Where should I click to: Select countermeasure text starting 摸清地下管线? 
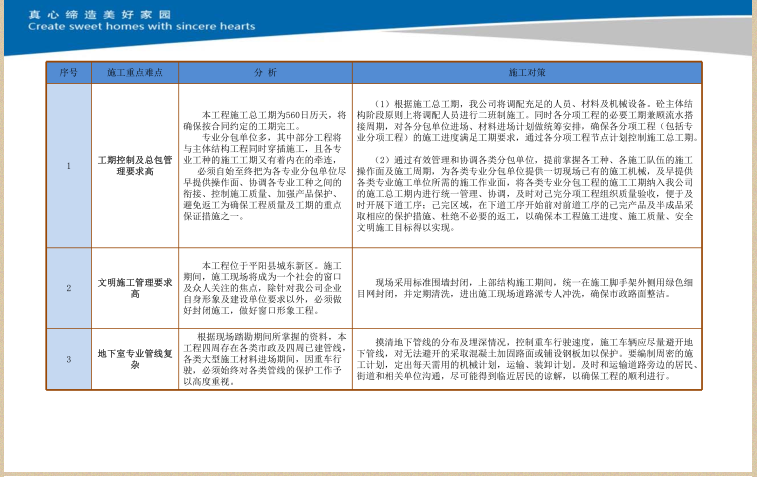click(x=527, y=358)
